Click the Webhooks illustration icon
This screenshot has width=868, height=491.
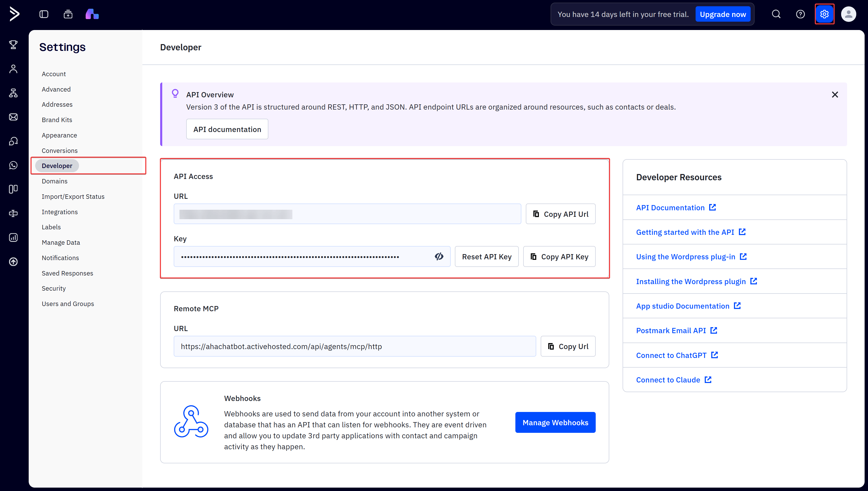(191, 422)
